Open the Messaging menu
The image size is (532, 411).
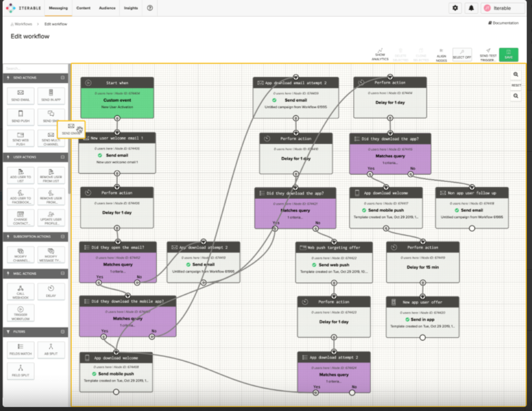pyautogui.click(x=59, y=8)
